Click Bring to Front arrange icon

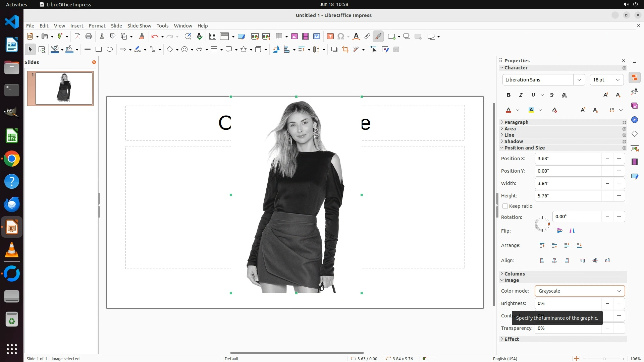542,245
